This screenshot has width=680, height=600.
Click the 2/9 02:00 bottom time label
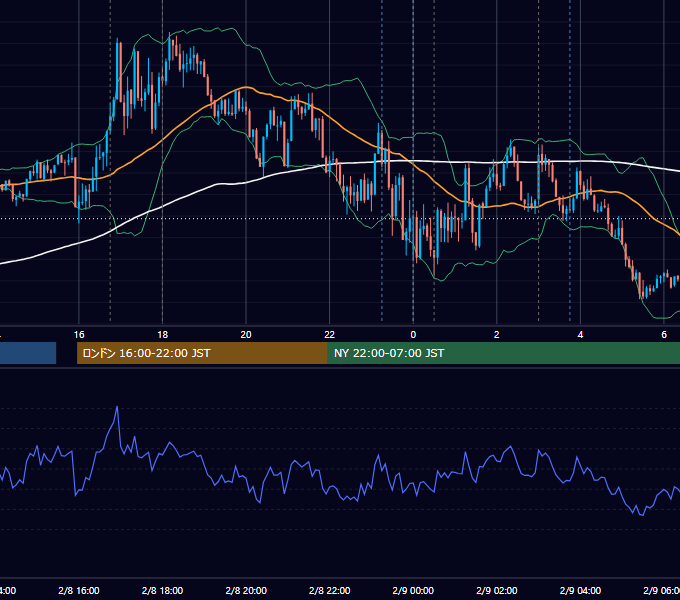[497, 590]
